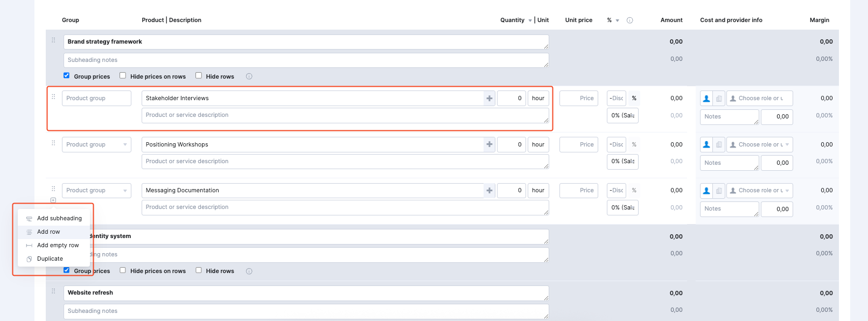Select Add subheading from the context menu
The image size is (868, 321).
[59, 219]
